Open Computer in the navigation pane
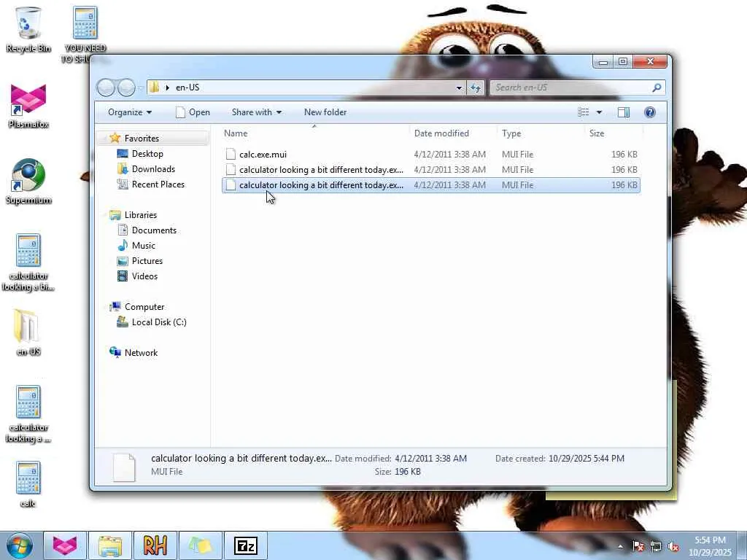The width and height of the screenshot is (747, 560). pos(144,307)
